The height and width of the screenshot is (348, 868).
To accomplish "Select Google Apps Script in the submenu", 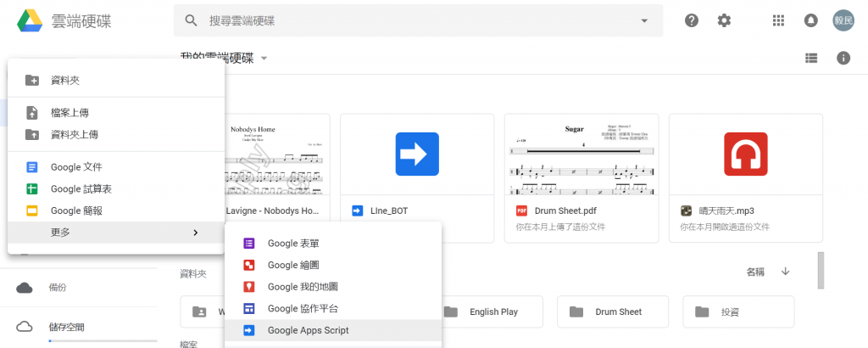I will (x=333, y=330).
